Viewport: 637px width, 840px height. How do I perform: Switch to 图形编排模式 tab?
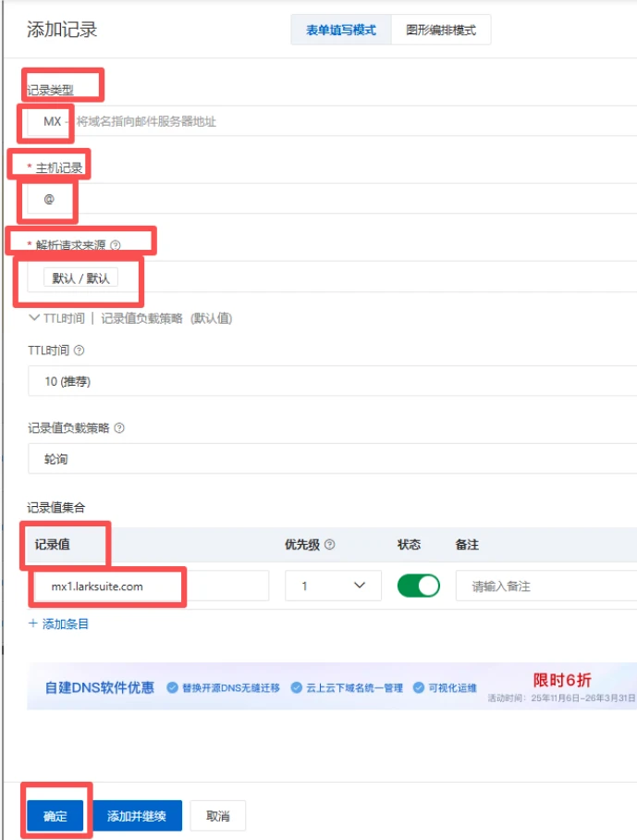point(441,30)
